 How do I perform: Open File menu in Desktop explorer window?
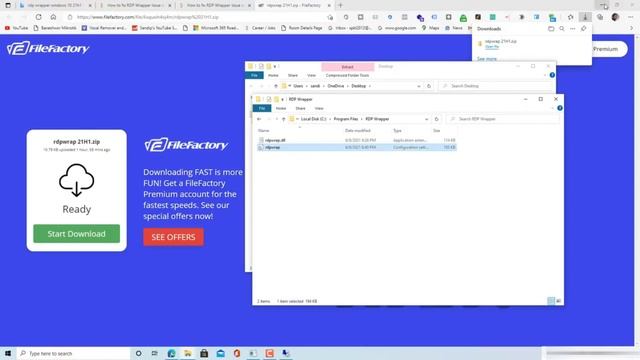pyautogui.click(x=254, y=76)
